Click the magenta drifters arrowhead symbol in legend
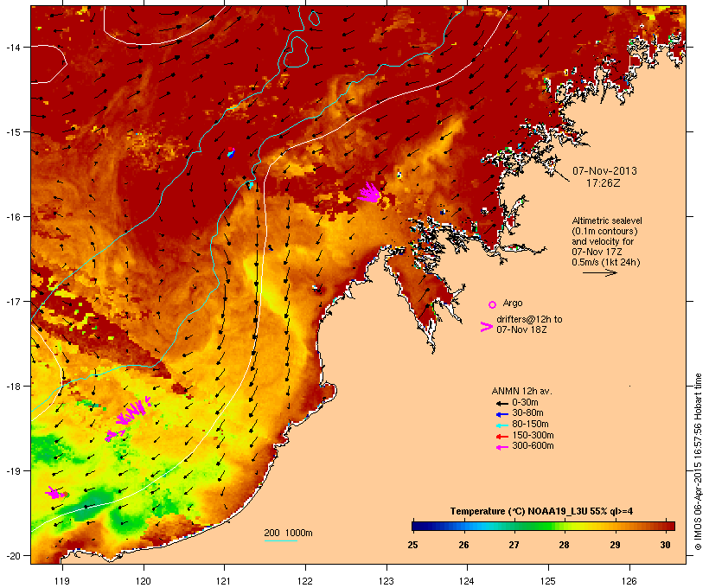The image size is (709, 588). [x=487, y=327]
